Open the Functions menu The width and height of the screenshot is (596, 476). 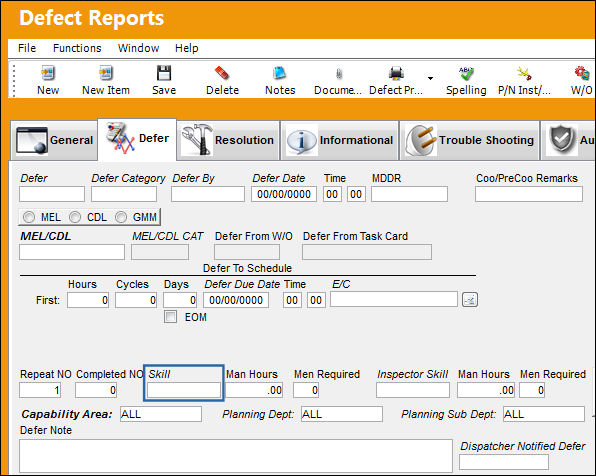(77, 48)
